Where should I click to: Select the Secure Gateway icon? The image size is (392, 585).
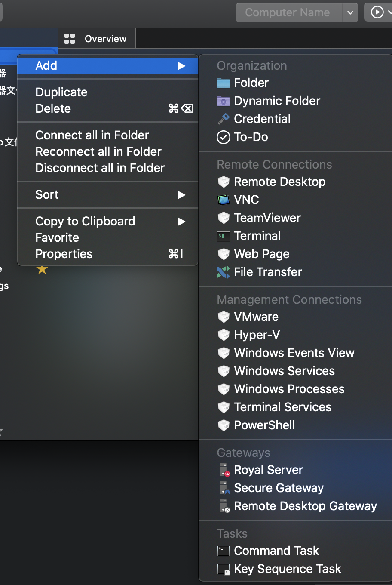pos(224,488)
